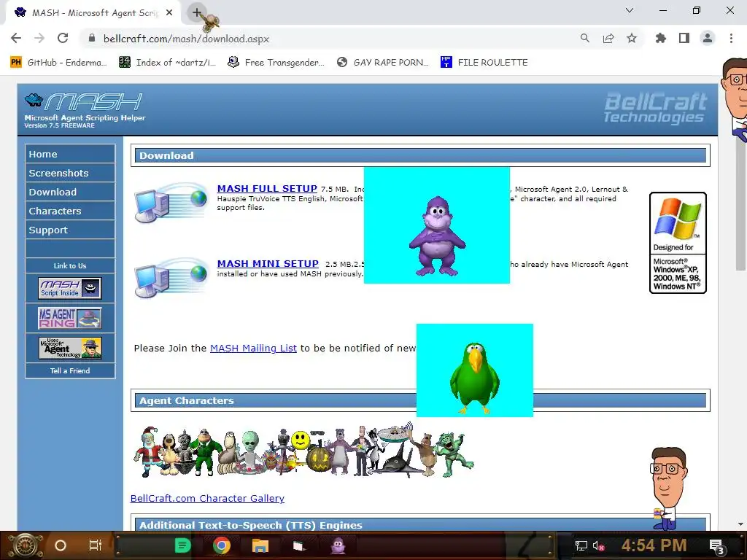
Task: Click the glasses man agent at bottom right
Action: click(669, 488)
